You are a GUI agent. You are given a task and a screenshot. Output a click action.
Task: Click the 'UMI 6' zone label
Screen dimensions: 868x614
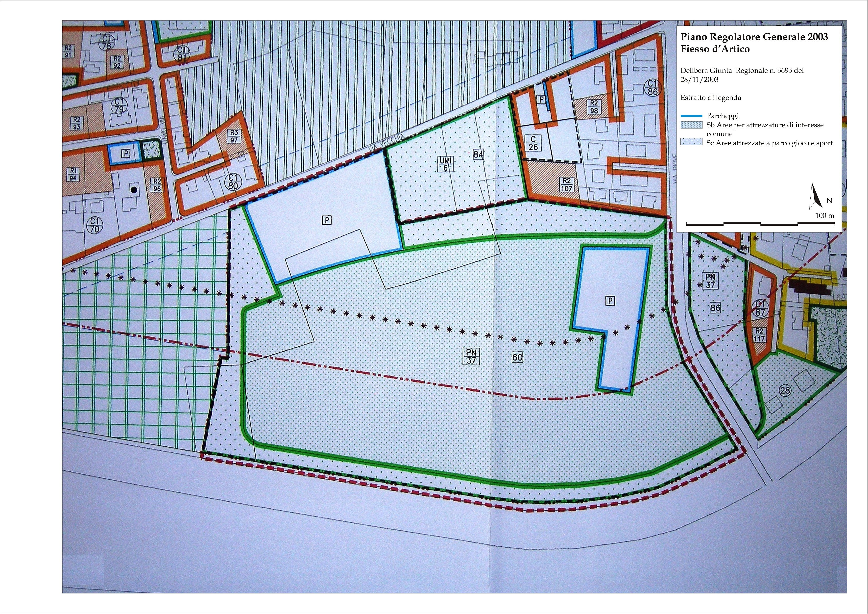tap(445, 164)
